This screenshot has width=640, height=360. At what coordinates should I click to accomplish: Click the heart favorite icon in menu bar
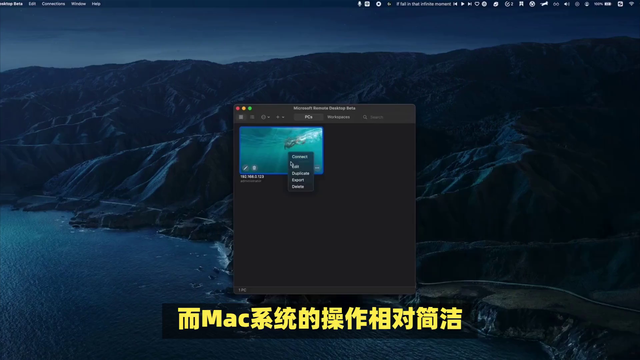point(477,4)
